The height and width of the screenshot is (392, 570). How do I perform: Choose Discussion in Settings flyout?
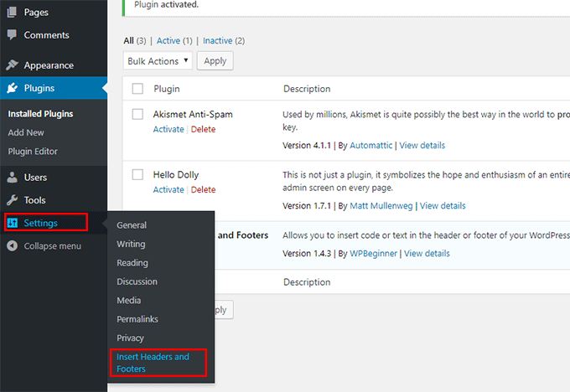[137, 281]
